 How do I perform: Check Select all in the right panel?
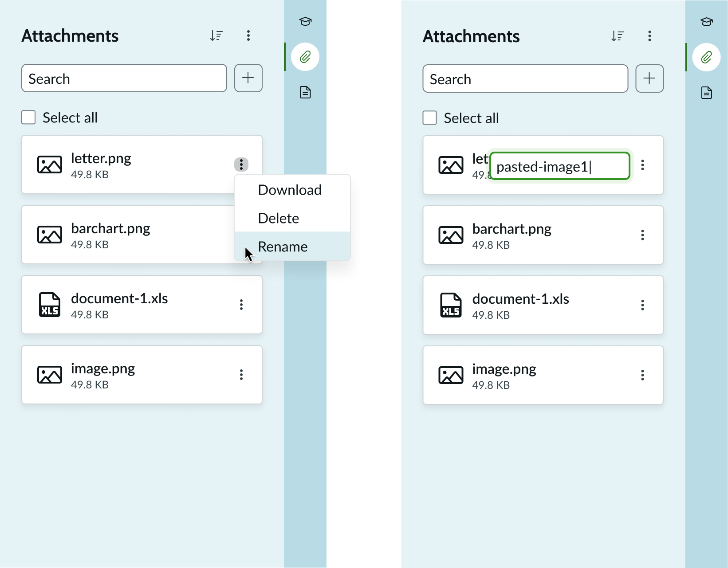click(x=430, y=118)
